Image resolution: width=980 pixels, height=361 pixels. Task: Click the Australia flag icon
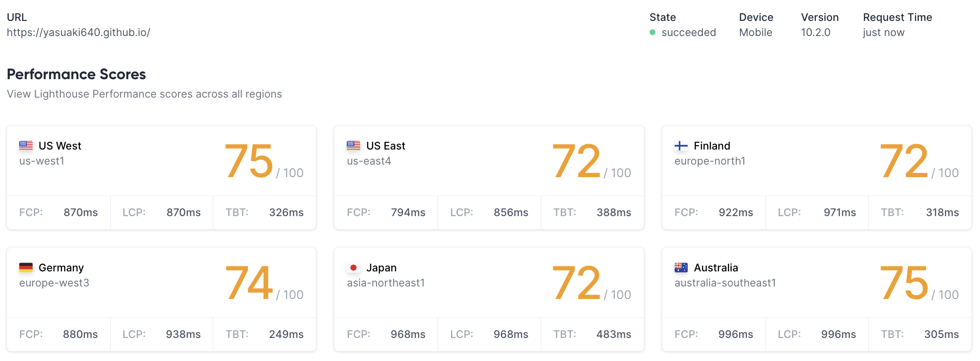point(681,267)
